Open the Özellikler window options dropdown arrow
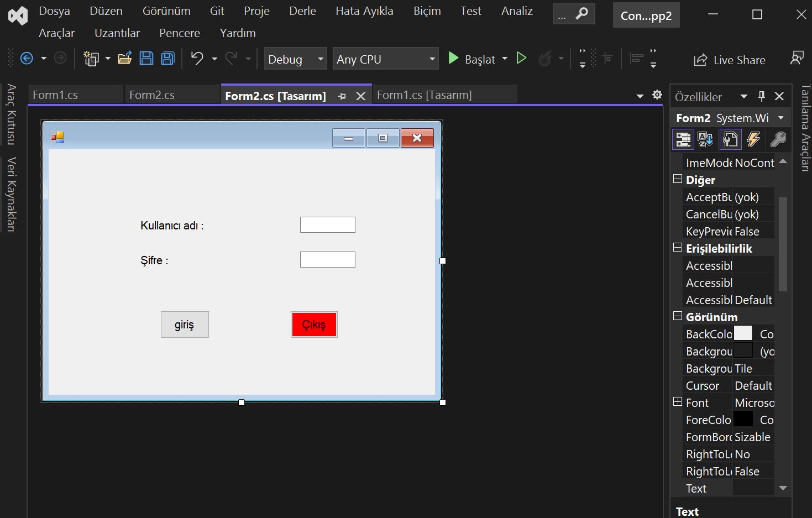The image size is (812, 518). tap(744, 96)
